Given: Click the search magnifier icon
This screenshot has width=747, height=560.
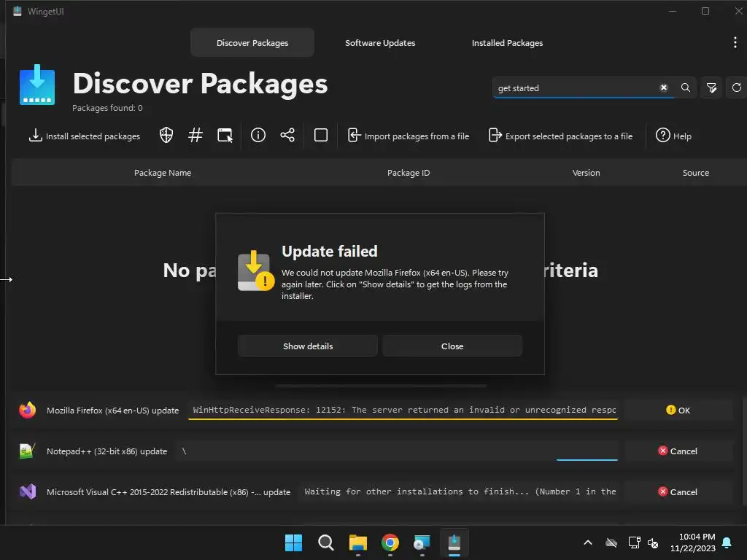Looking at the screenshot, I should pyautogui.click(x=686, y=87).
